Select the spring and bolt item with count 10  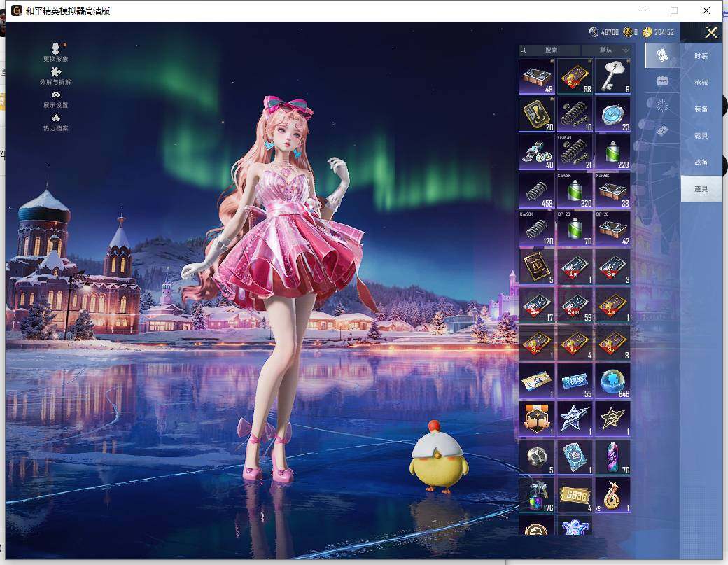tap(575, 113)
